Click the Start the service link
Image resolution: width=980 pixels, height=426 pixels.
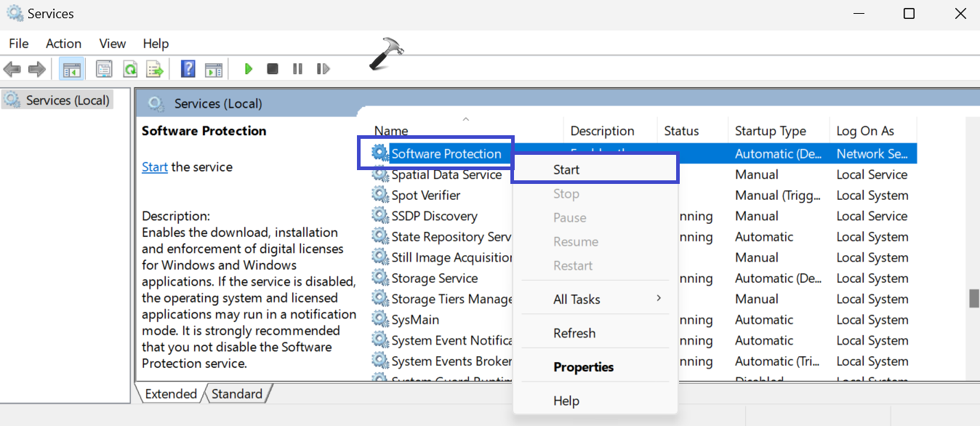pos(155,167)
